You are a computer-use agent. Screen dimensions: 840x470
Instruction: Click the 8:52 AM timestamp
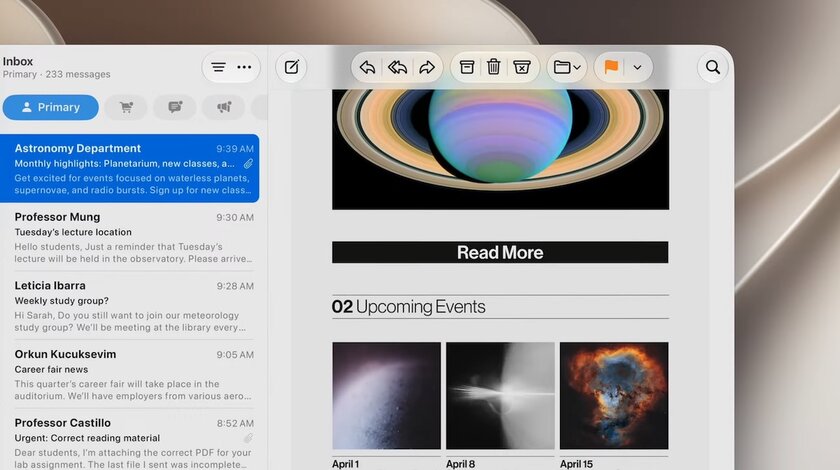(235, 423)
